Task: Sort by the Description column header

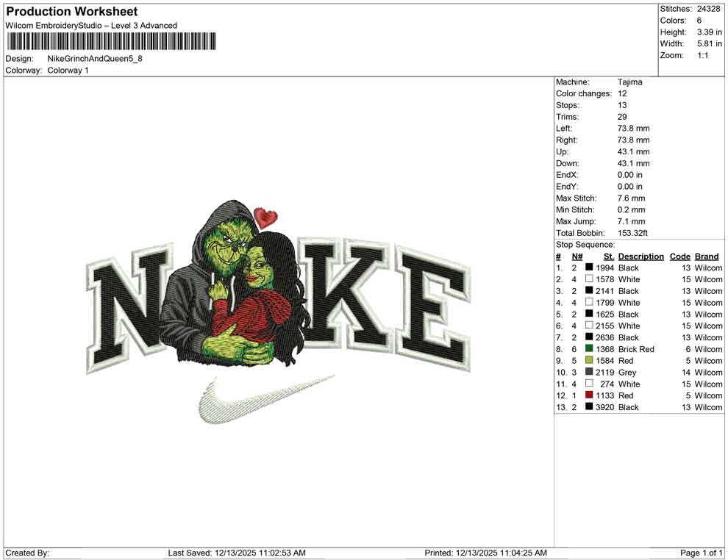Action: tap(640, 256)
